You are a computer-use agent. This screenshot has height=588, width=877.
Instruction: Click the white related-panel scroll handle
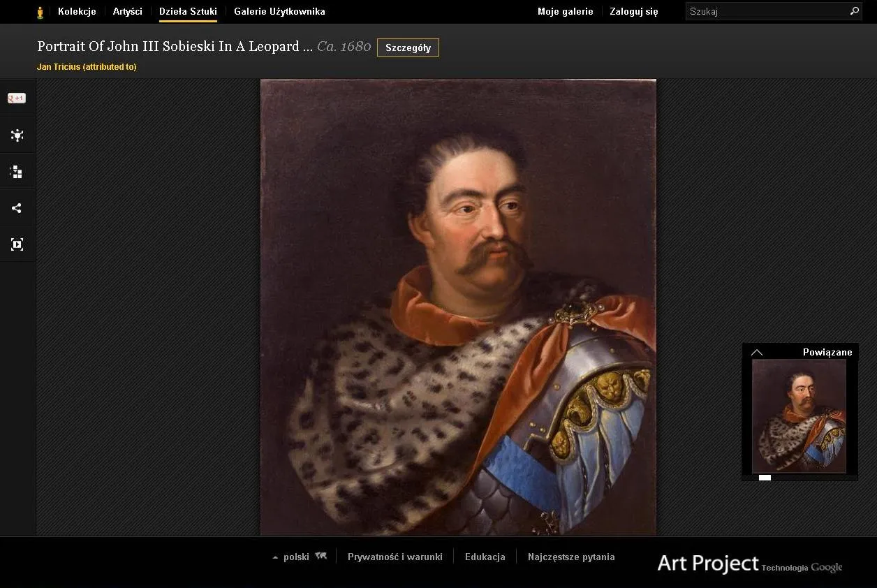(765, 478)
